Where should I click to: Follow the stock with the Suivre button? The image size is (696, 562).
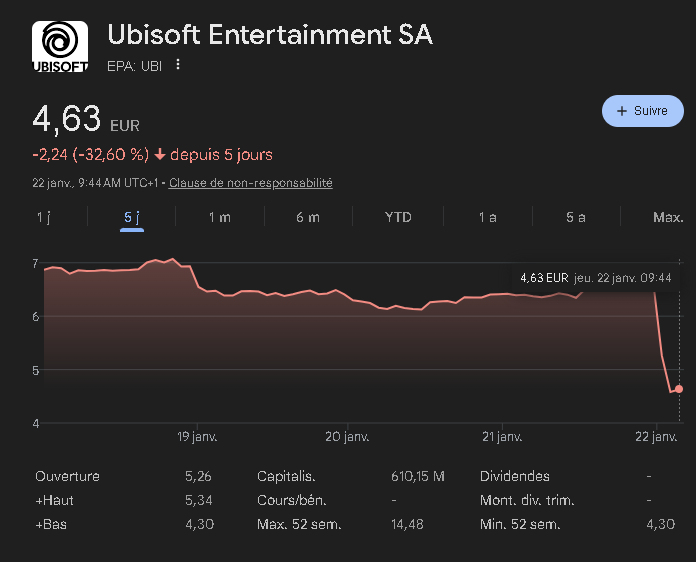(x=642, y=111)
